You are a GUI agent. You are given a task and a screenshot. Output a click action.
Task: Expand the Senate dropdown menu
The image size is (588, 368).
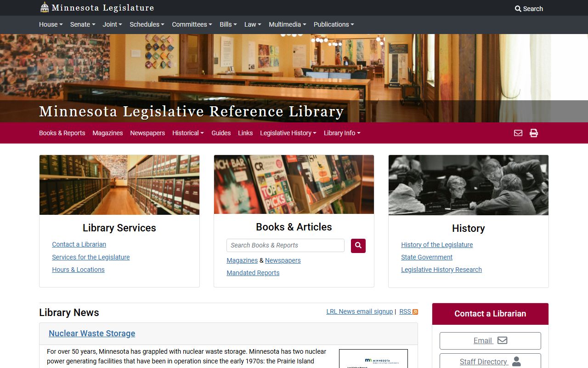[x=83, y=24]
